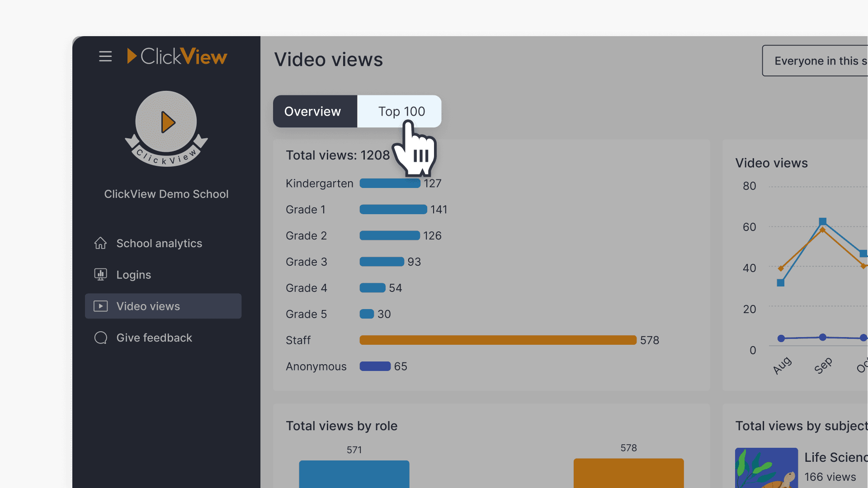Select the Overview tab
The image size is (868, 488).
(x=313, y=111)
